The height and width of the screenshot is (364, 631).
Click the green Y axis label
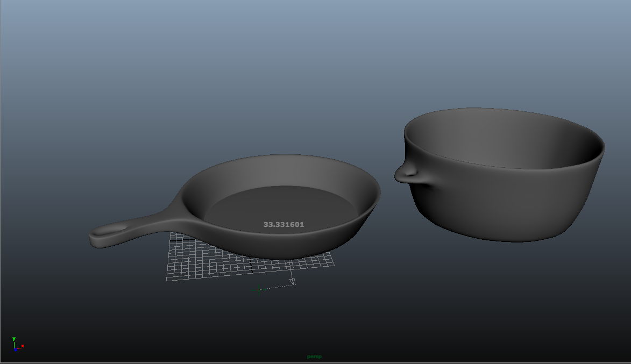point(13,339)
